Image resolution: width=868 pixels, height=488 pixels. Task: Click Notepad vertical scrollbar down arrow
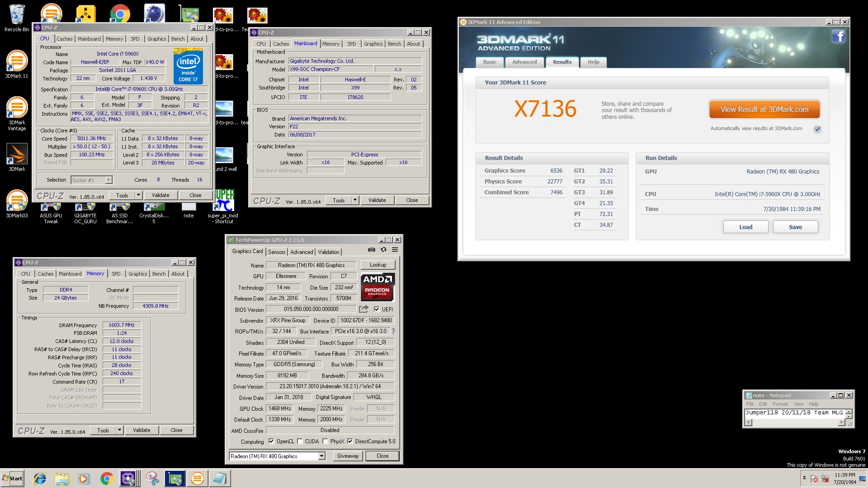[849, 416]
